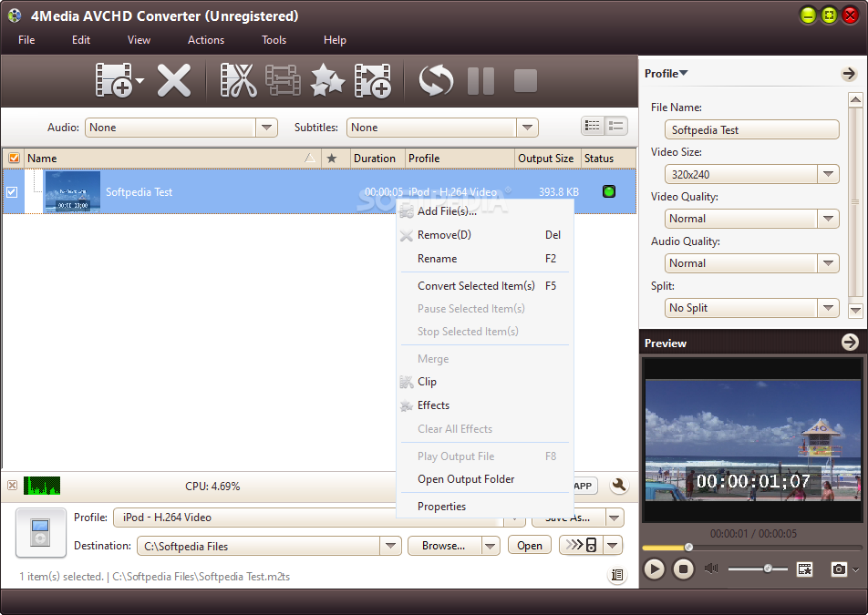Click the Stop square toolbar icon
This screenshot has height=615, width=868.
tap(525, 81)
